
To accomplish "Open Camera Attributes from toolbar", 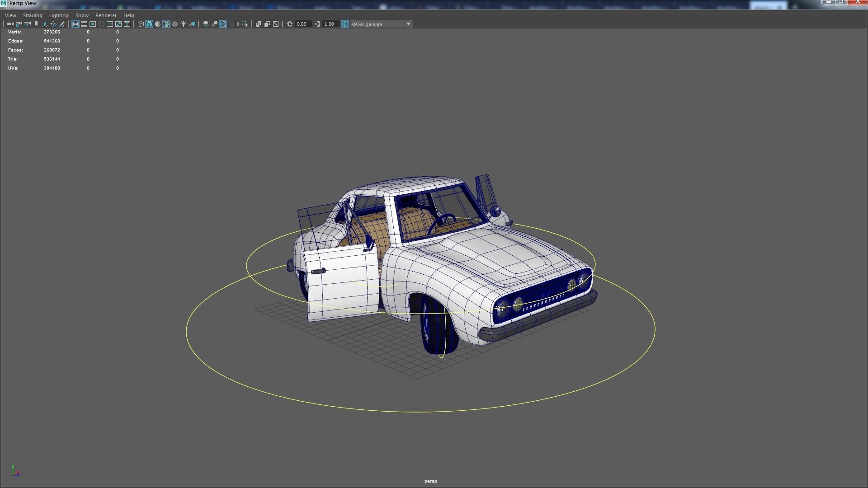I will 28,24.
